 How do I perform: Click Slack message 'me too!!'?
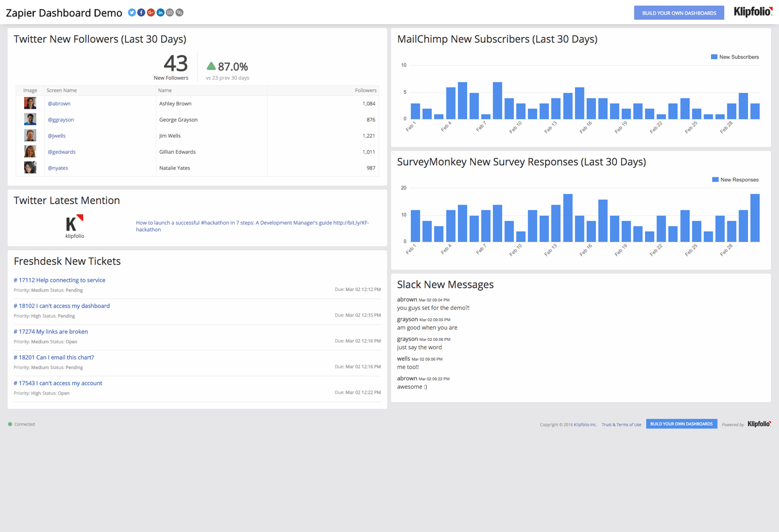[x=408, y=367]
